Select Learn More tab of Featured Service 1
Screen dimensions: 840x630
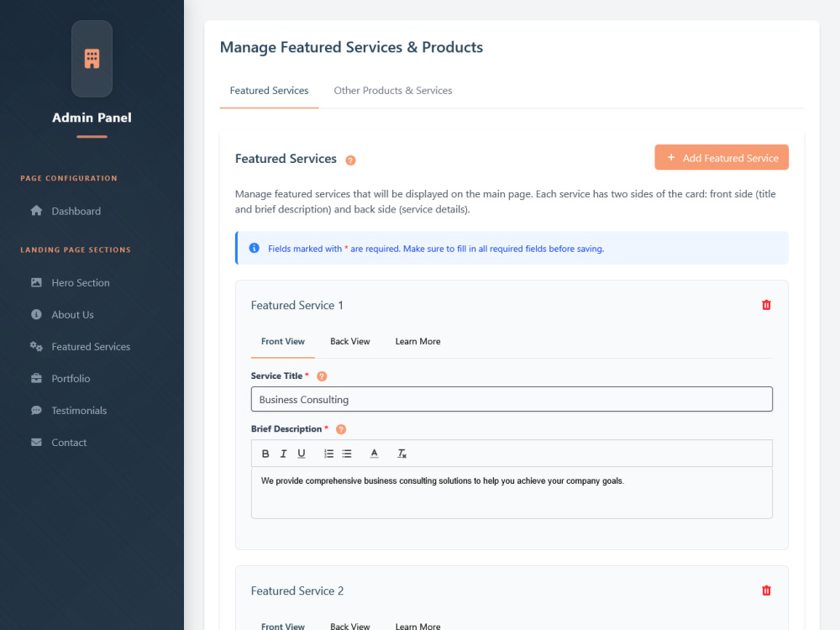tap(417, 342)
